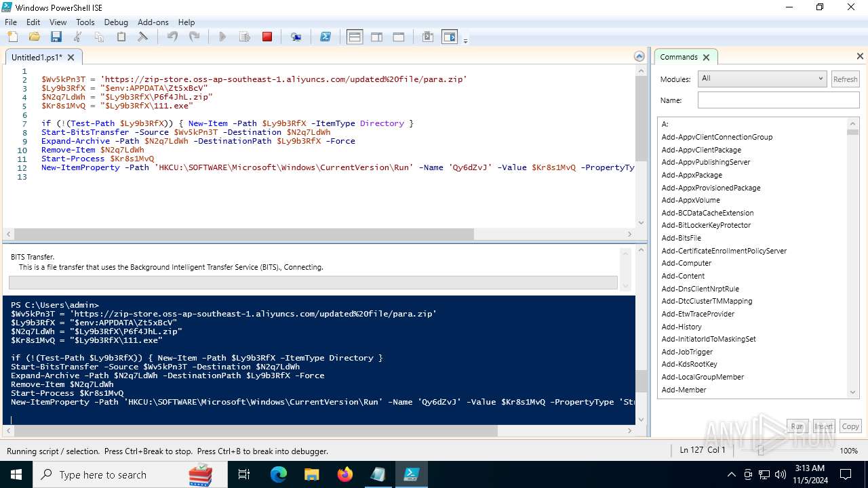
Task: Select the Commands add-on tab
Action: (679, 57)
